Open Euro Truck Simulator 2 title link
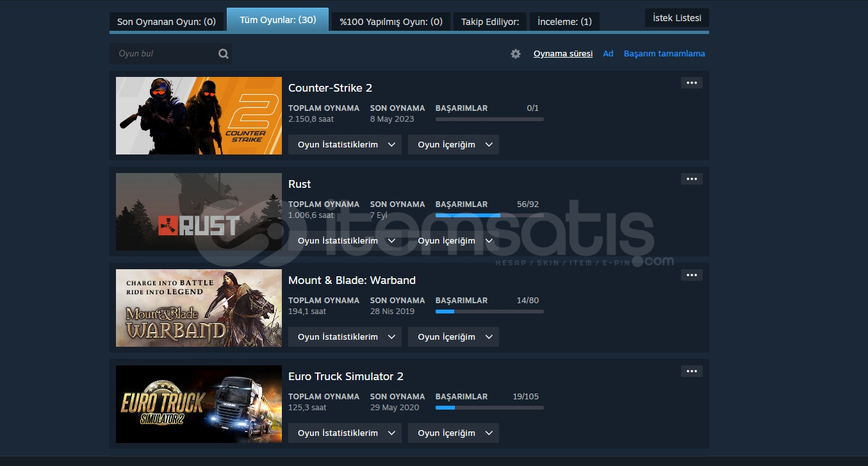Image resolution: width=868 pixels, height=466 pixels. (x=346, y=376)
